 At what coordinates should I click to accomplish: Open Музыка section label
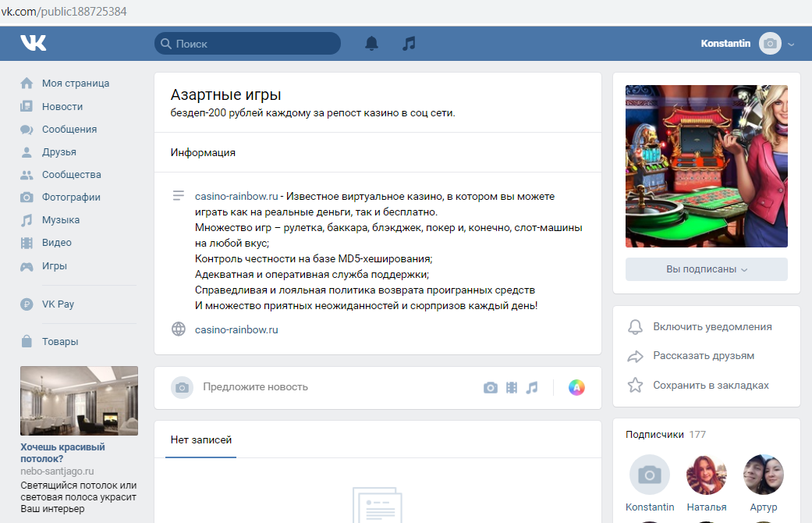[x=61, y=220]
